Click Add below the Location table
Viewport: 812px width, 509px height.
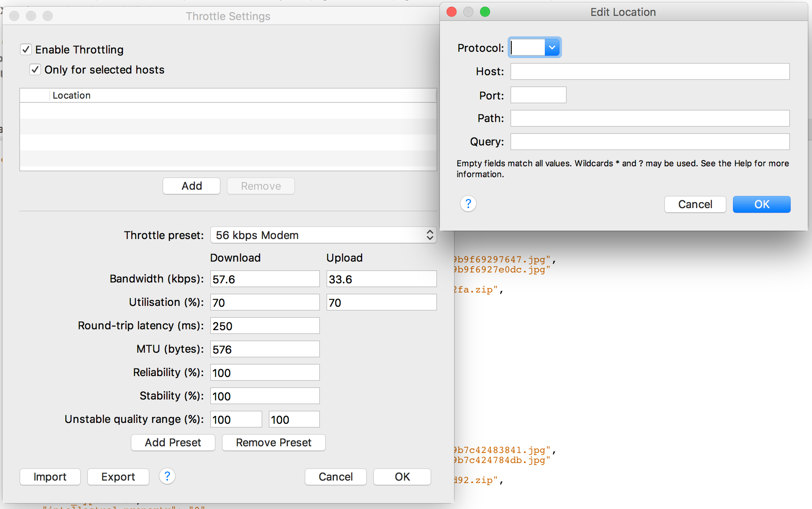click(191, 186)
